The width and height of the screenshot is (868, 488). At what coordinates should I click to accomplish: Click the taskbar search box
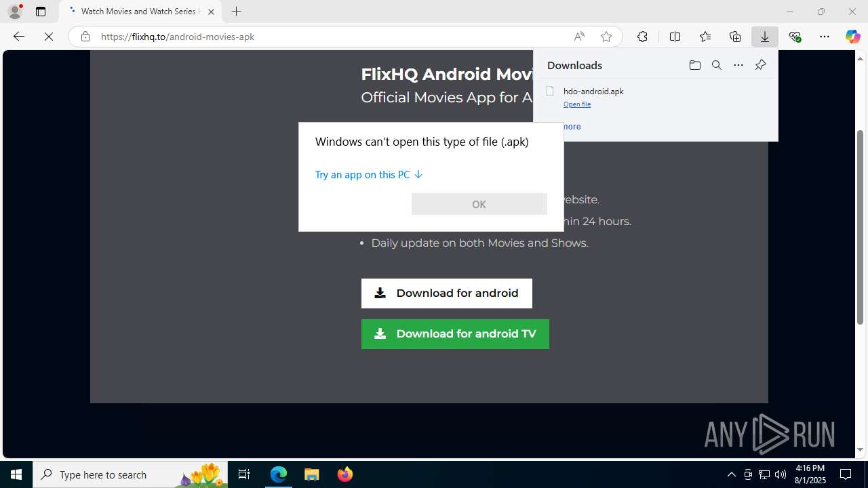(x=130, y=474)
